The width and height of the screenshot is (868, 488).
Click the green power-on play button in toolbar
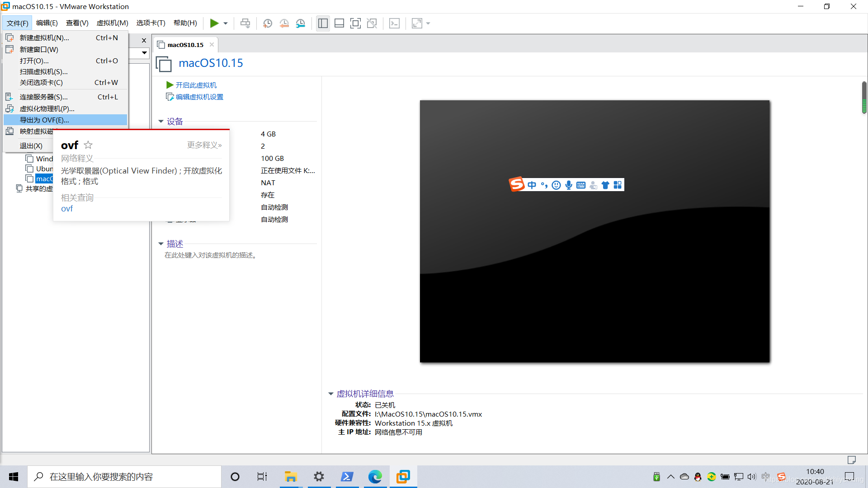coord(214,23)
